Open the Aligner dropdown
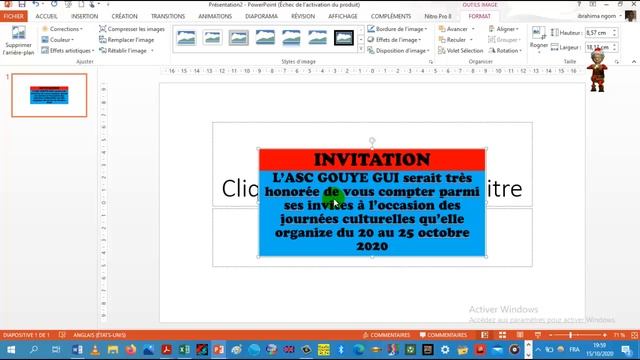Viewport: 640px width, 360px height. [x=504, y=29]
